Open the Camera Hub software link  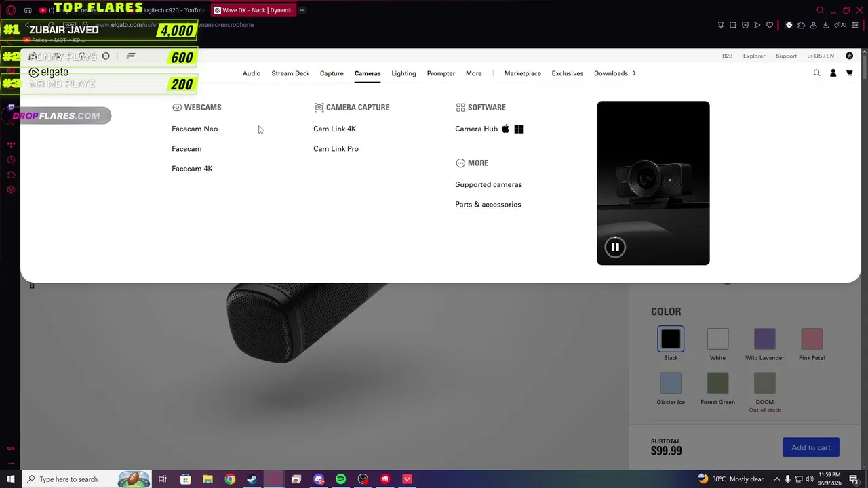coord(476,129)
